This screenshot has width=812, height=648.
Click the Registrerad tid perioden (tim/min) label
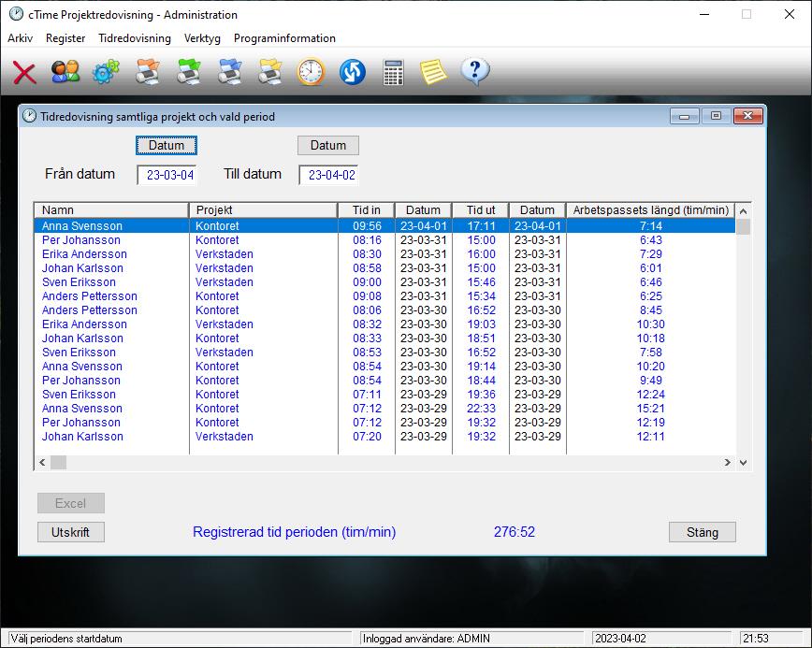pyautogui.click(x=294, y=532)
